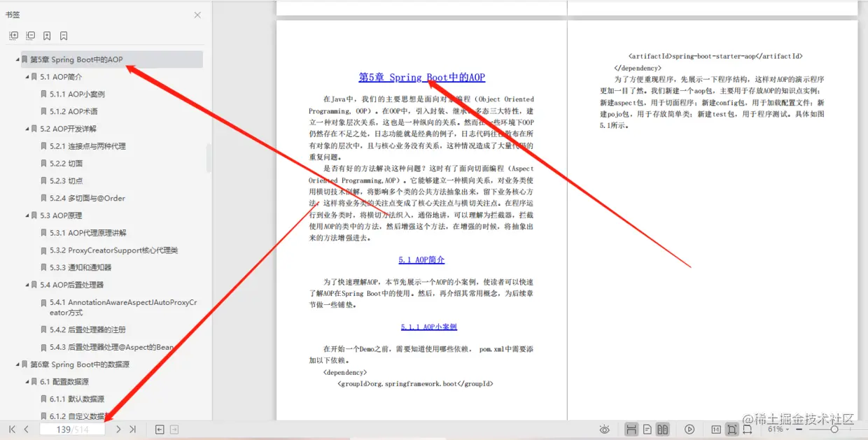Open bookmark 5.2.1 连接点与两种代理

[x=87, y=146]
